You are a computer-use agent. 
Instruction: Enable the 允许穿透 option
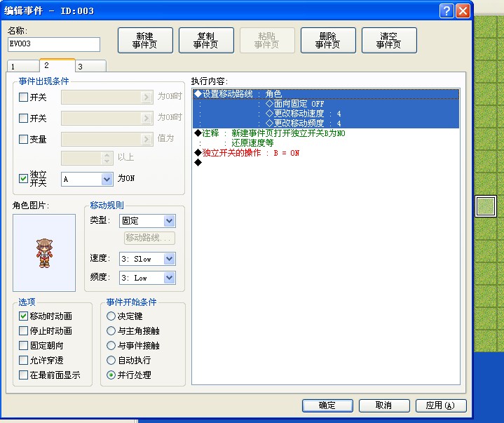coord(23,361)
